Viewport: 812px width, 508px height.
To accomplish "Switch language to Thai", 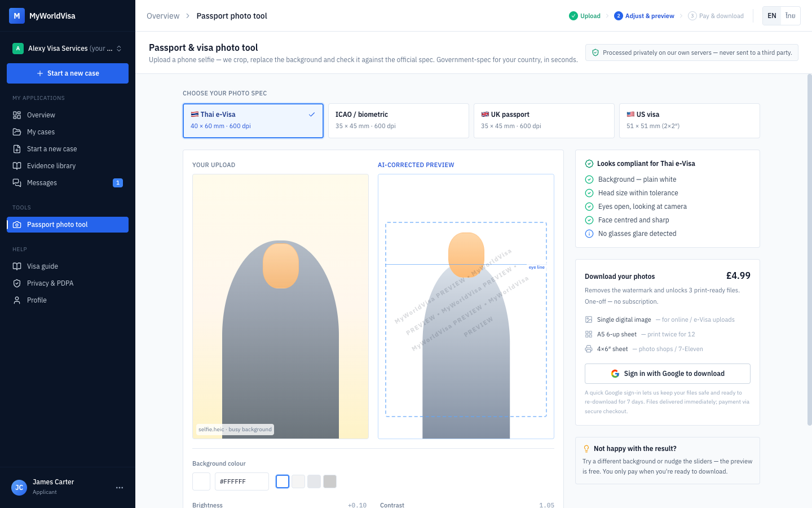I will (x=791, y=16).
